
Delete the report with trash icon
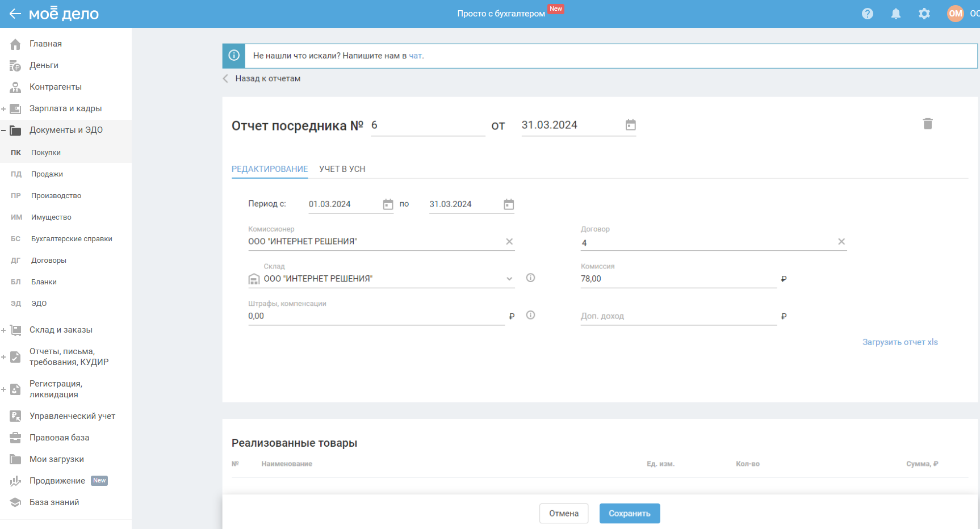click(928, 124)
